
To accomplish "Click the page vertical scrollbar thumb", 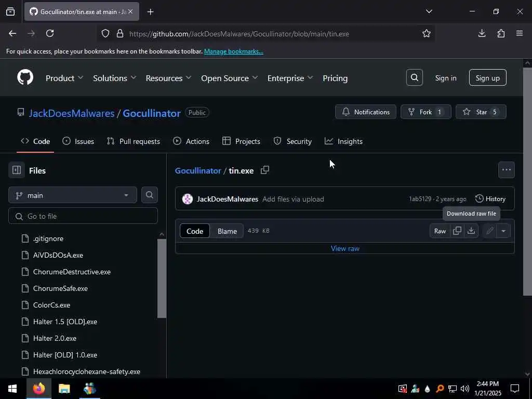I will (527, 181).
